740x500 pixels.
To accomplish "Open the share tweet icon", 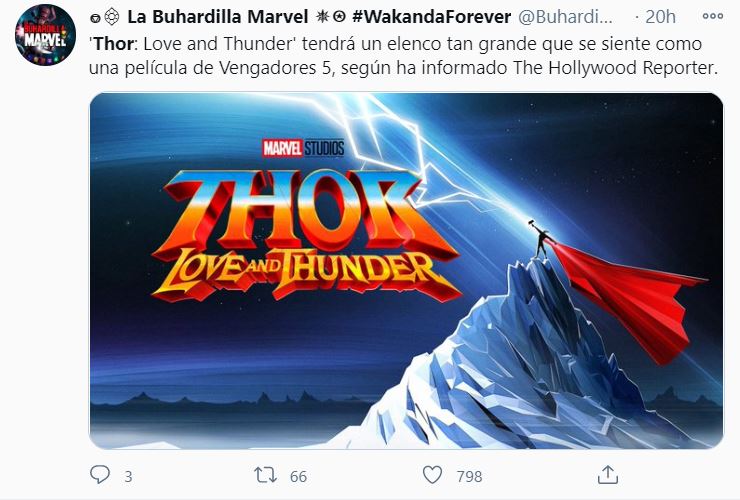I will coord(608,475).
